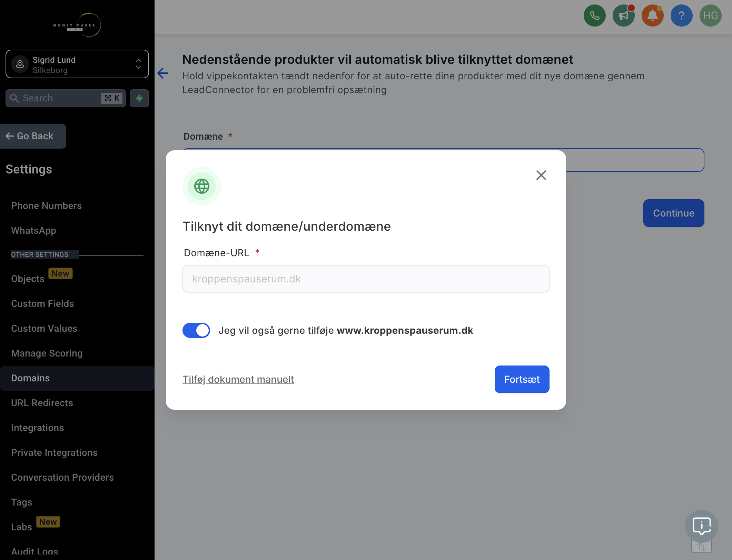Open the notifications bell icon
This screenshot has width=732, height=560.
[652, 16]
